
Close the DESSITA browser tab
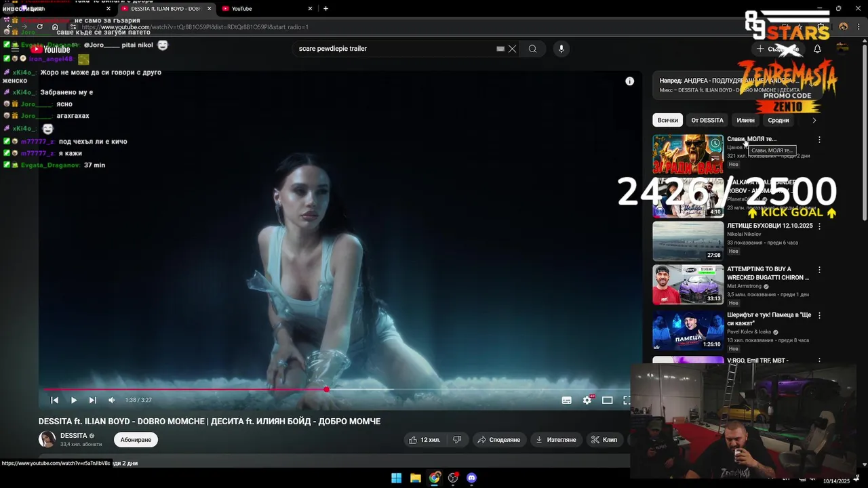[x=209, y=9]
